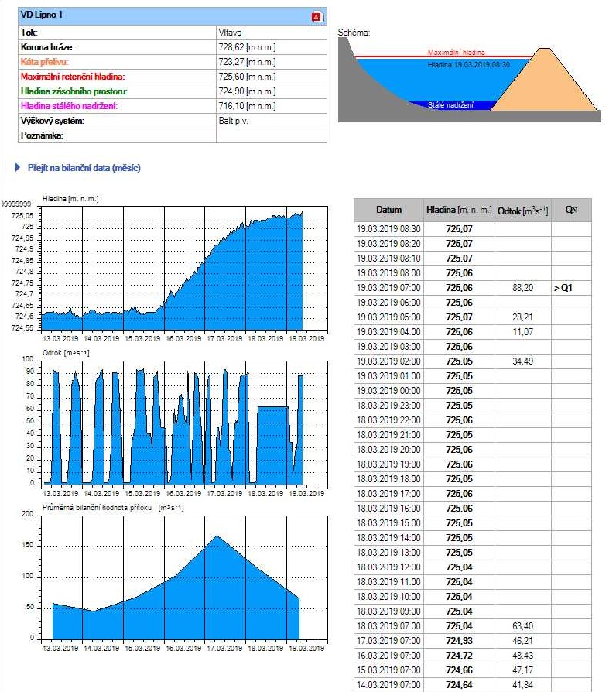Click the Datum column header
Screen dimensions: 616x692
pyautogui.click(x=388, y=210)
